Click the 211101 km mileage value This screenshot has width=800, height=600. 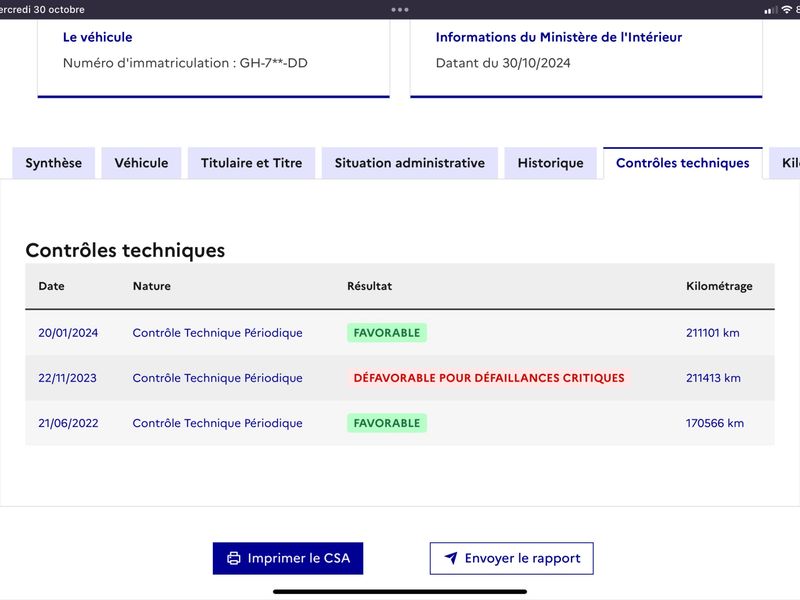point(712,333)
